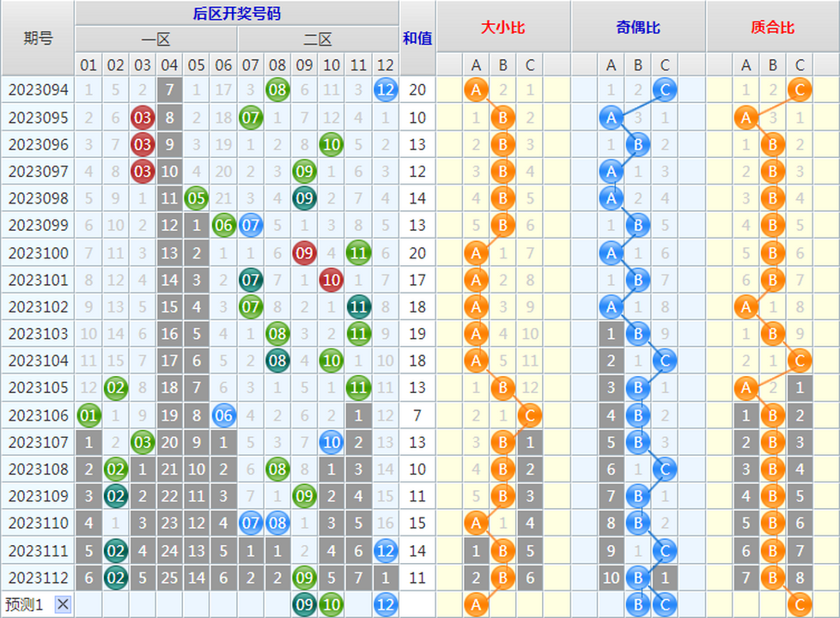Image resolution: width=840 pixels, height=618 pixels.
Task: Click the C column header under 质合比
Action: (800, 65)
